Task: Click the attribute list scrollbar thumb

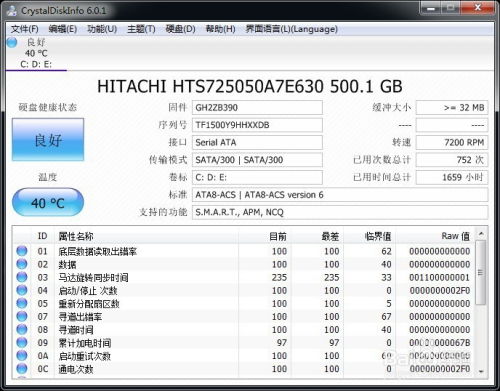Action: [x=481, y=272]
